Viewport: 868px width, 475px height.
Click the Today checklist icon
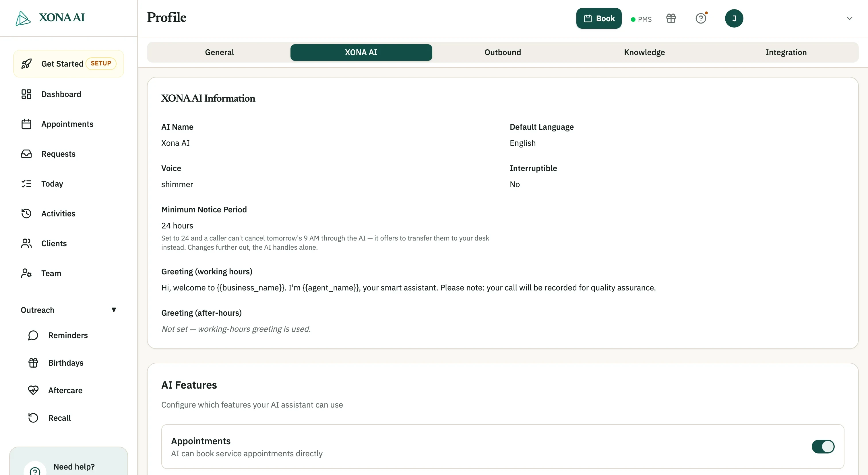coord(26,184)
